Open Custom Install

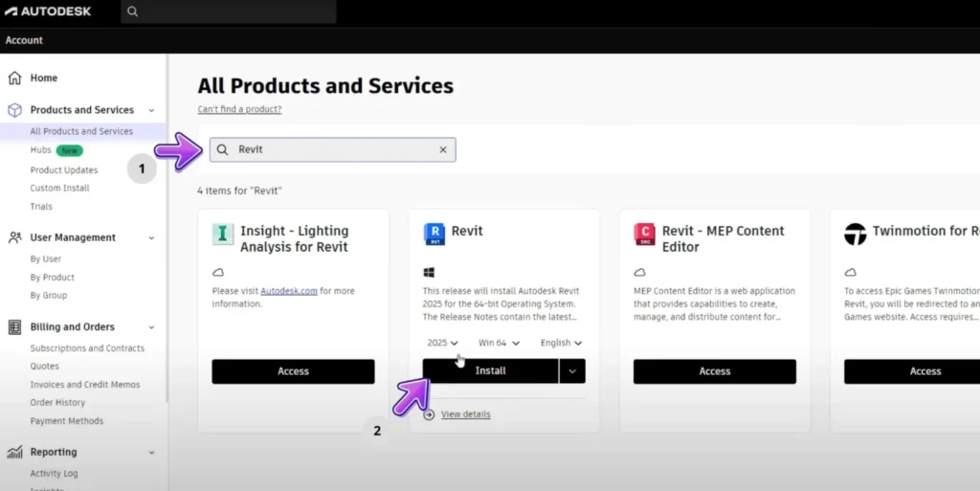[59, 188]
